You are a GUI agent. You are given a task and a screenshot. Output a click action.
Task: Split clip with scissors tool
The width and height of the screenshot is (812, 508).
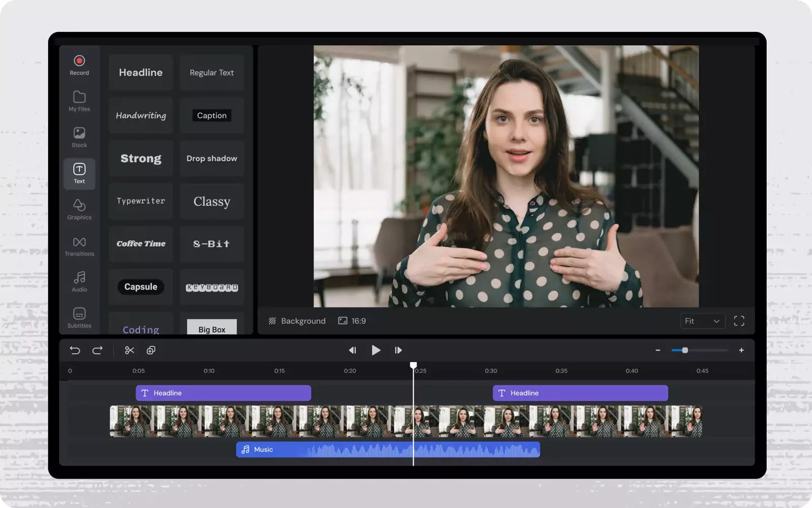[129, 350]
